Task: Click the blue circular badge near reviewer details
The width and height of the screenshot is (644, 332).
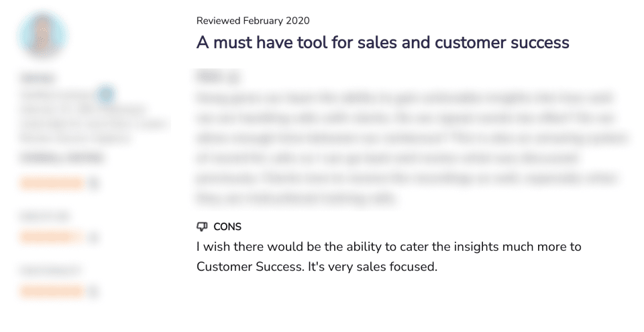Action: pyautogui.click(x=106, y=95)
